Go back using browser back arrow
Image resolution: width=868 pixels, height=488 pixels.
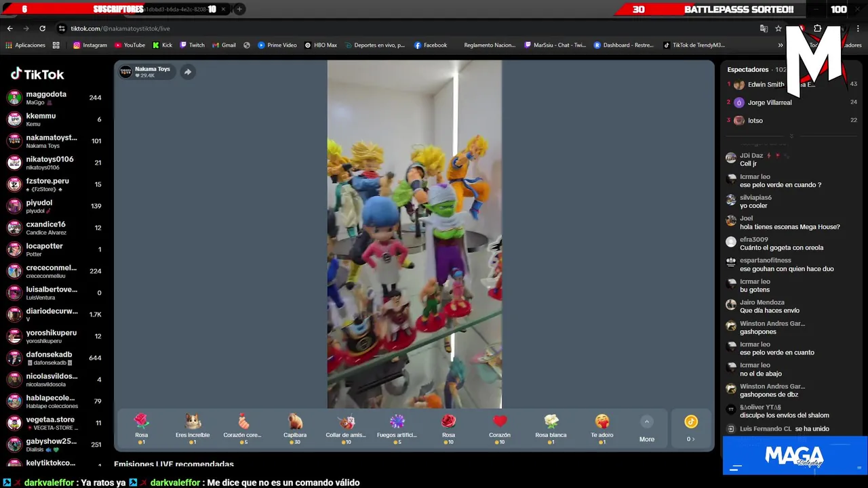(x=9, y=28)
